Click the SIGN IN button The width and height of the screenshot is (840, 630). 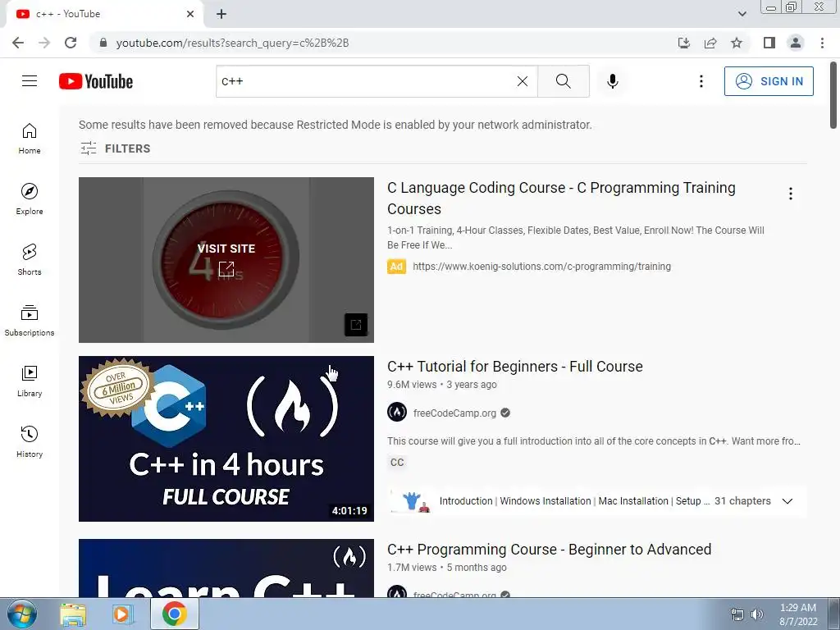[768, 81]
